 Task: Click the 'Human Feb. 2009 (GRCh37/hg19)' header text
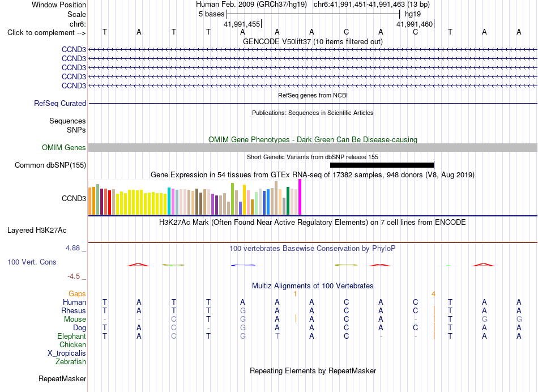(x=253, y=5)
